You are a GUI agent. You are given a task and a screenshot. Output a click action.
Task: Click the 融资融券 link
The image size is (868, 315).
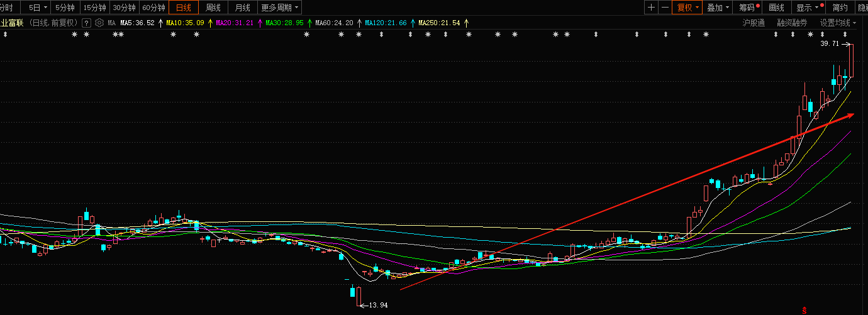[x=792, y=23]
